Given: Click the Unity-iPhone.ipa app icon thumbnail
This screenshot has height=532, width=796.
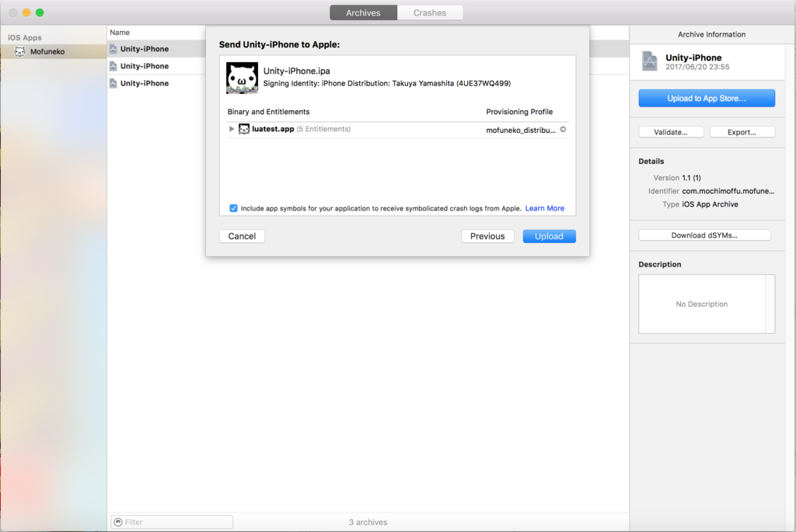Looking at the screenshot, I should point(243,78).
